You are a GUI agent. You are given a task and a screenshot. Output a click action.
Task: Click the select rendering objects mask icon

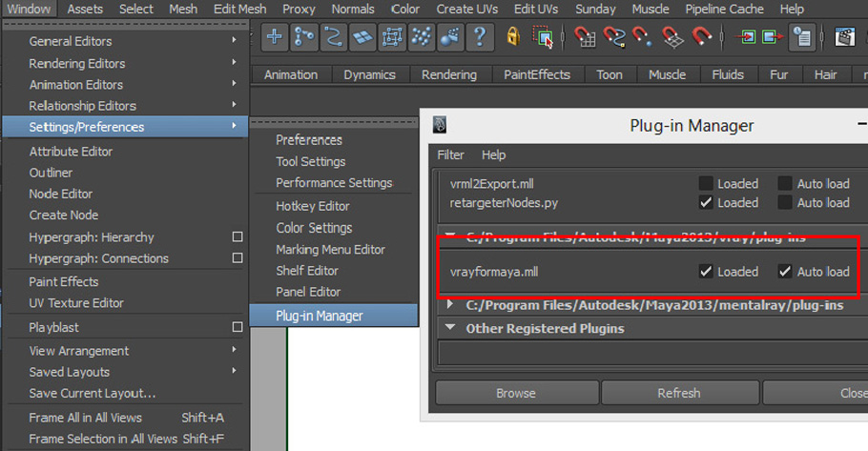click(450, 37)
